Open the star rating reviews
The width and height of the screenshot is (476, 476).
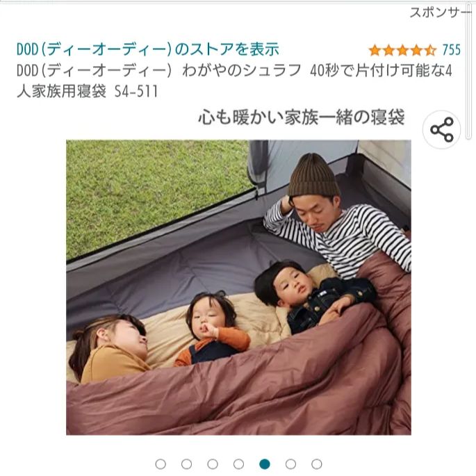click(402, 51)
